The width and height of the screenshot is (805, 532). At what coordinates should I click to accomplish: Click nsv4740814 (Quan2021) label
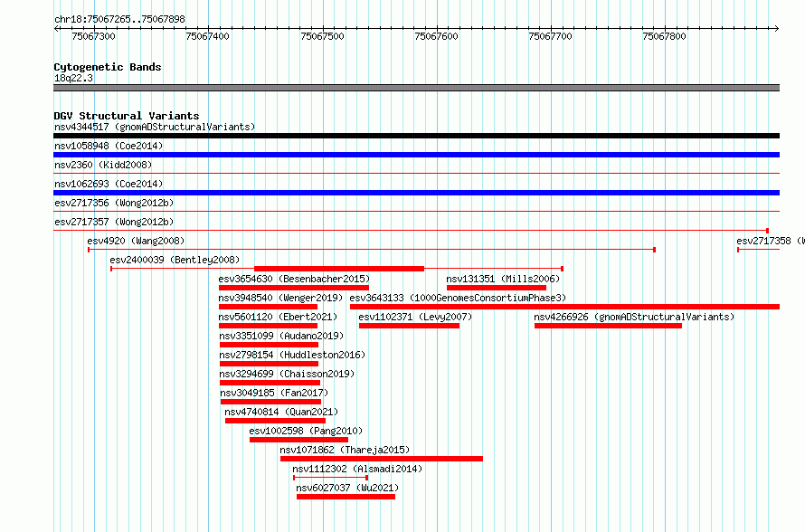(281, 412)
